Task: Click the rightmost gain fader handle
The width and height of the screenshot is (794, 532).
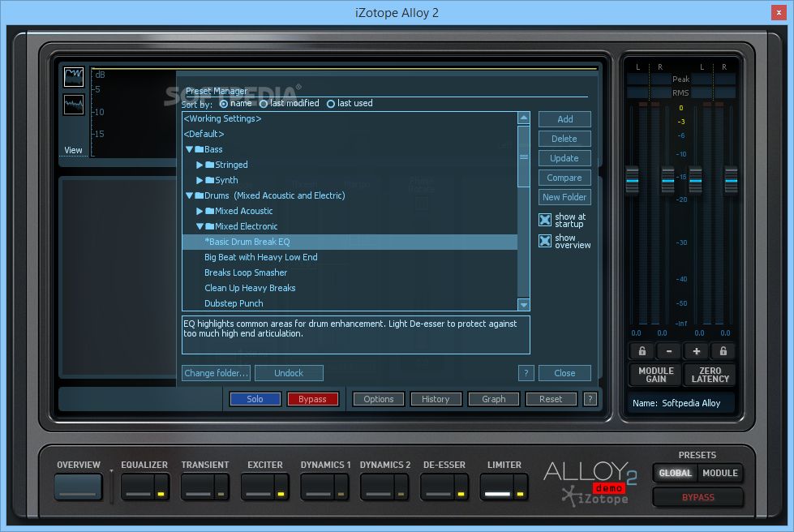Action: pos(732,180)
